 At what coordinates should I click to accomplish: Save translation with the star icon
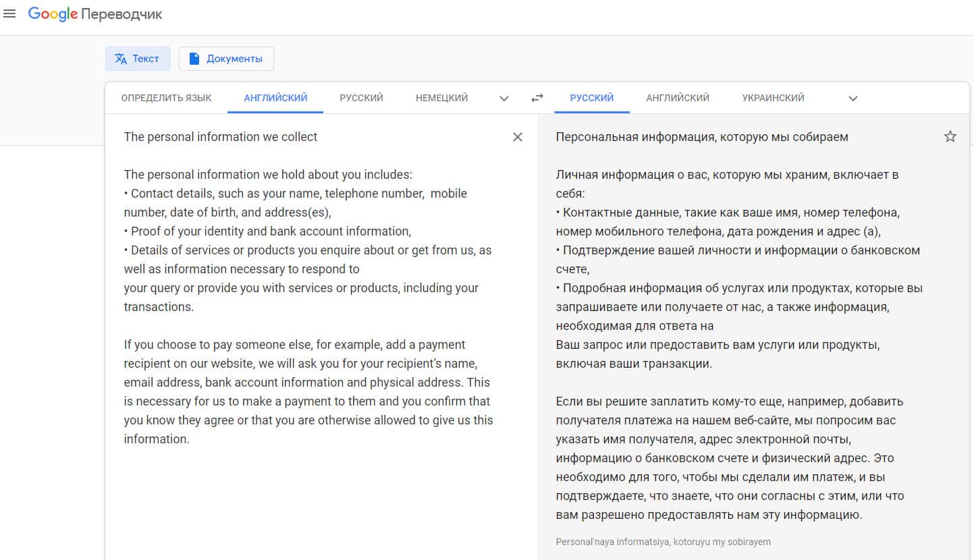pos(950,137)
